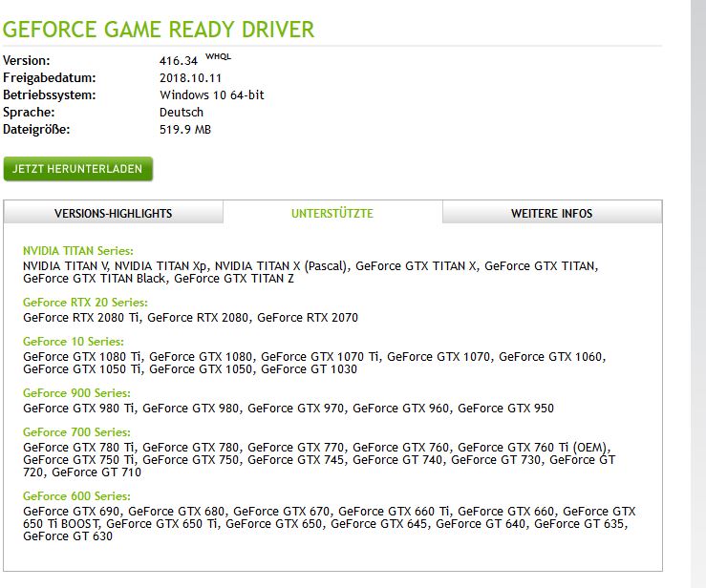Click GeForce GTX TITAN Black entry
Image resolution: width=706 pixels, height=588 pixels.
(x=95, y=279)
